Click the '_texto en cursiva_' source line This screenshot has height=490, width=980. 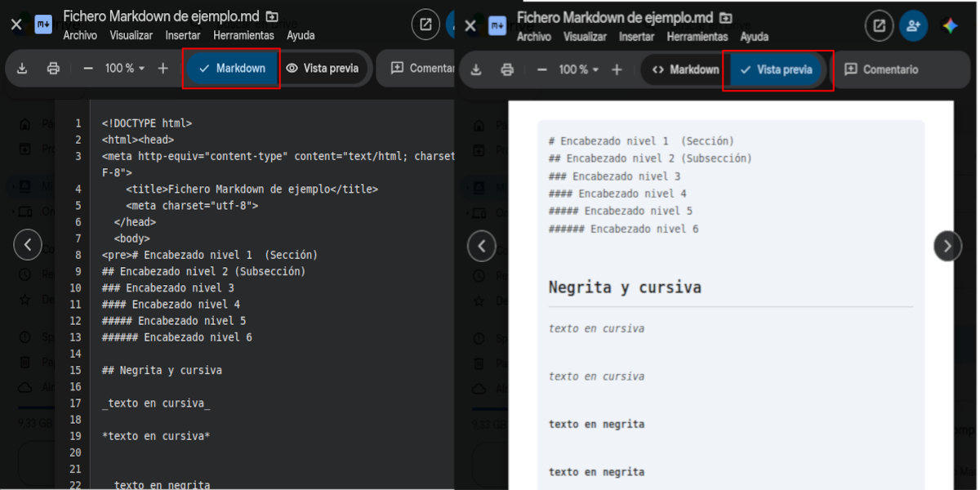156,403
